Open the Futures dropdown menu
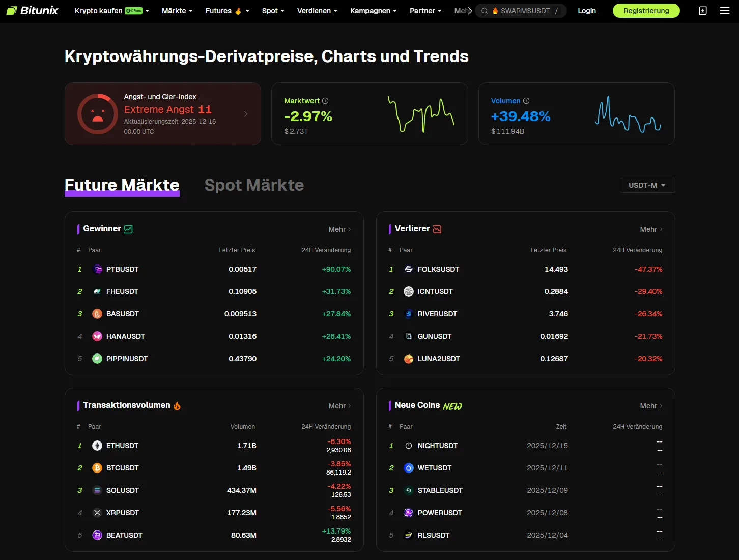The width and height of the screenshot is (739, 560). pyautogui.click(x=228, y=11)
